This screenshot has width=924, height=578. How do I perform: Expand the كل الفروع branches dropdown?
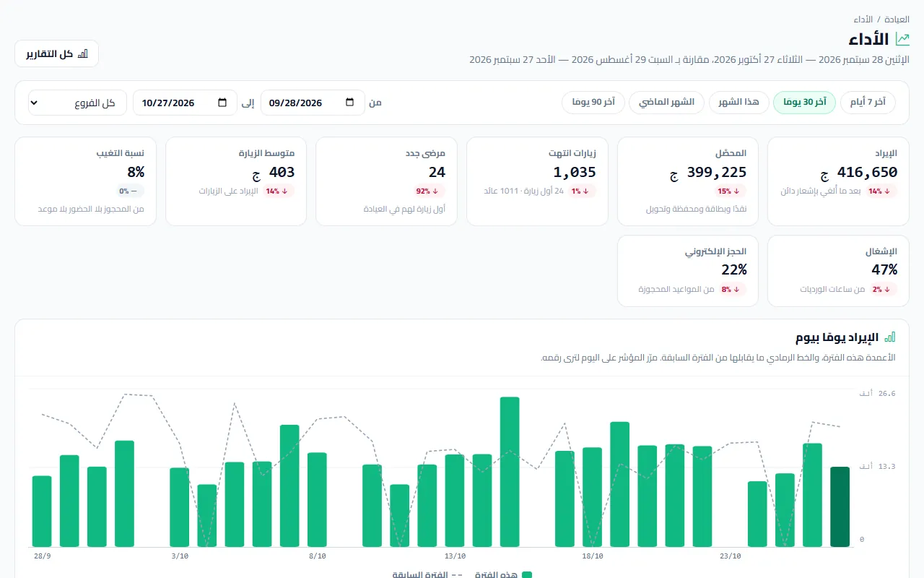pos(77,103)
